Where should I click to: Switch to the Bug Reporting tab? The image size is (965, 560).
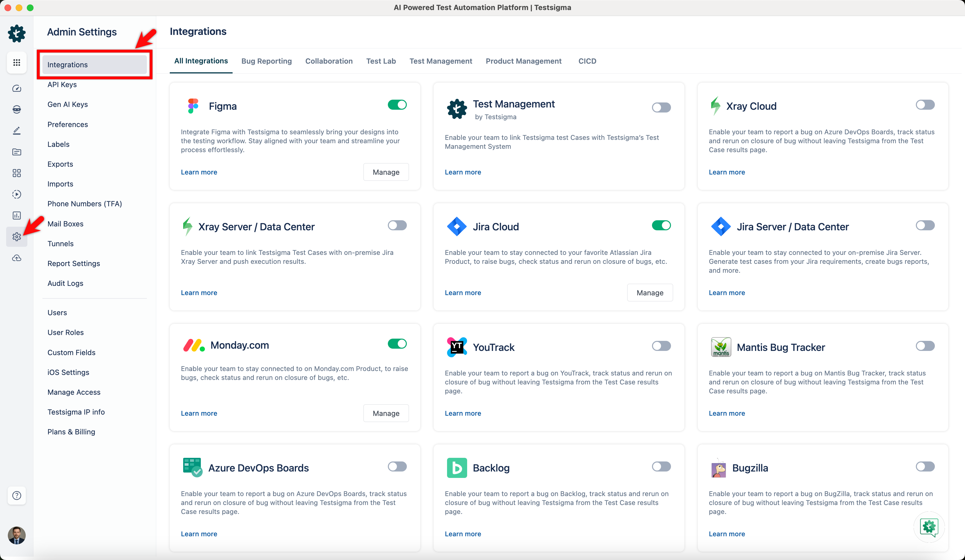tap(266, 61)
